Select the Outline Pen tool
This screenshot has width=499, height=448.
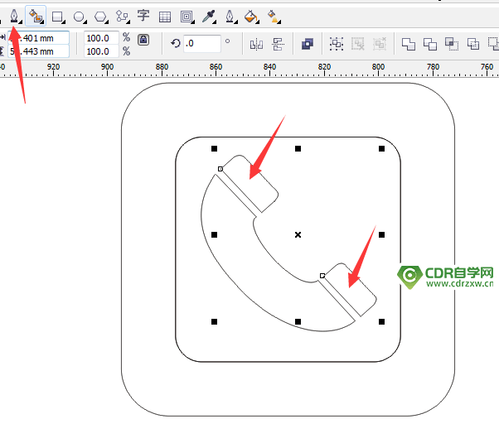[x=230, y=16]
